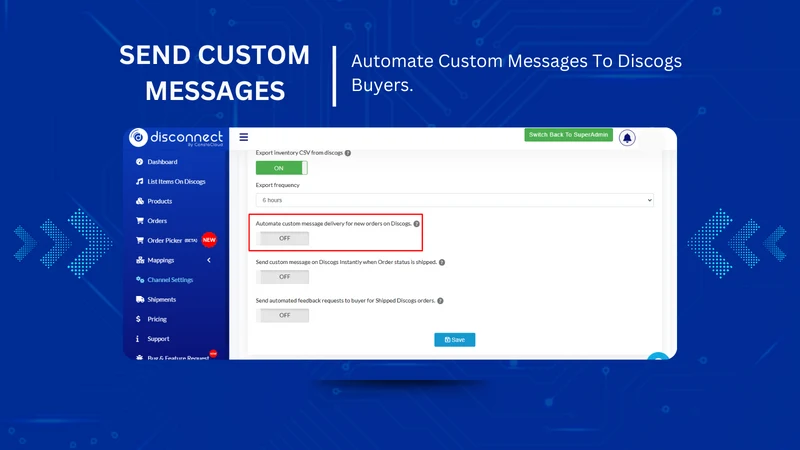Screen dimensions: 800x450
Task: Go to List Items On Discogs
Action: (176, 182)
